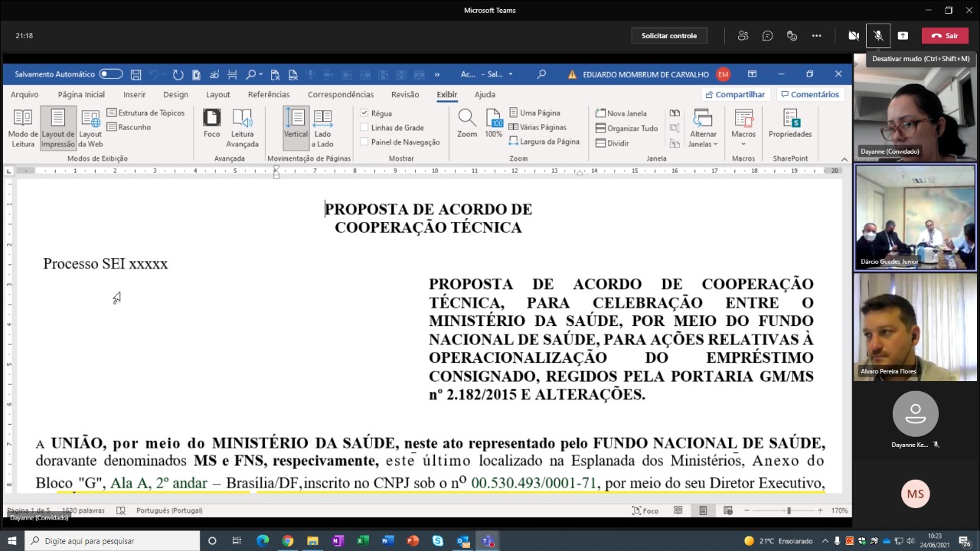
Task: Open the Referências tab
Action: pyautogui.click(x=269, y=94)
